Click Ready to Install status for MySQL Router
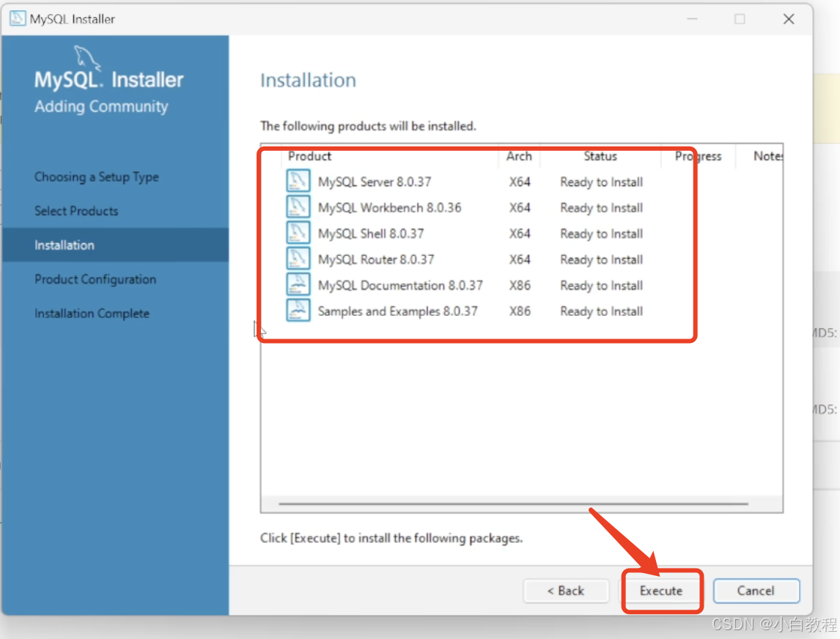Screen dimensions: 840x639 point(602,260)
